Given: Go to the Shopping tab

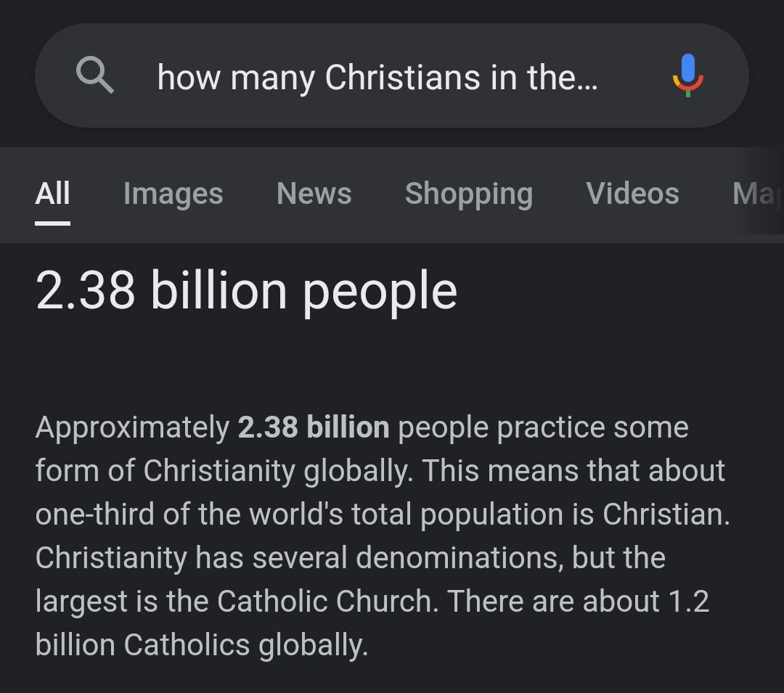Looking at the screenshot, I should click(x=468, y=194).
